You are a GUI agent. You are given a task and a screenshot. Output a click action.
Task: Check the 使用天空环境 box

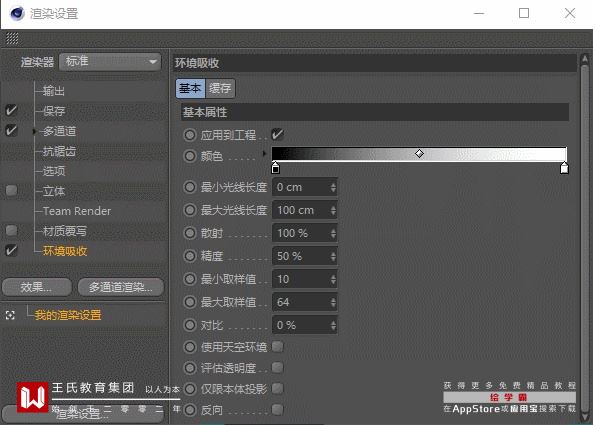coord(278,346)
